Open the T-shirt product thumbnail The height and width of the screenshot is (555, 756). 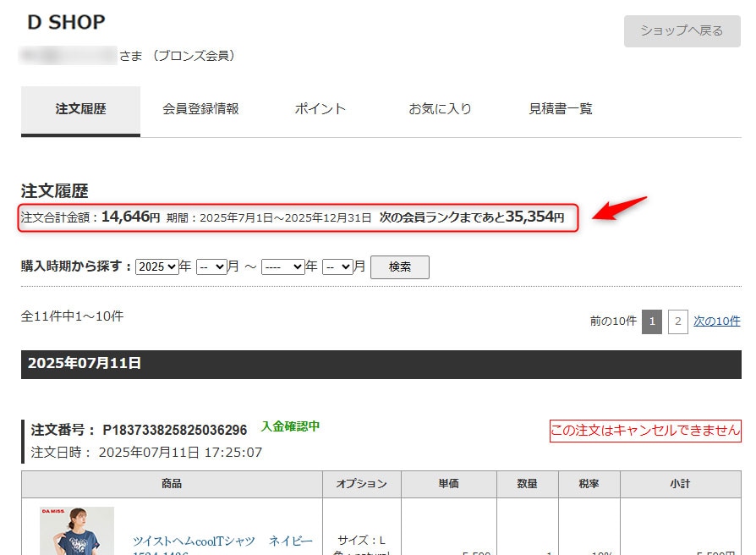[x=77, y=531]
